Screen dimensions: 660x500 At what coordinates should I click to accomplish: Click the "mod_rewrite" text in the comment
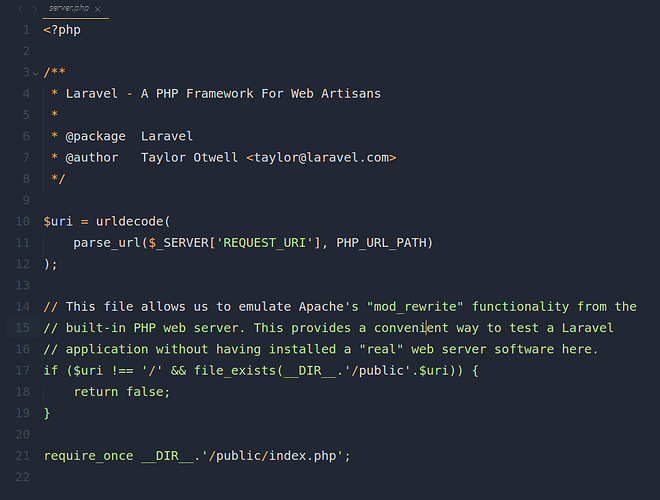click(416, 306)
